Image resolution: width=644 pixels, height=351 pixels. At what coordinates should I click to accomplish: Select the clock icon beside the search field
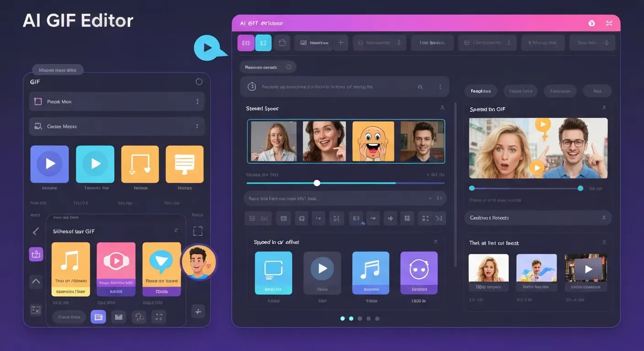coord(251,86)
